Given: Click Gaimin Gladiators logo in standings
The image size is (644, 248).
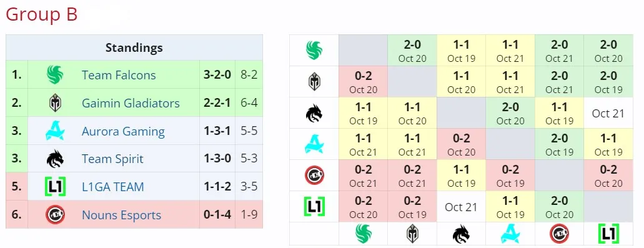Looking at the screenshot, I should 55,103.
